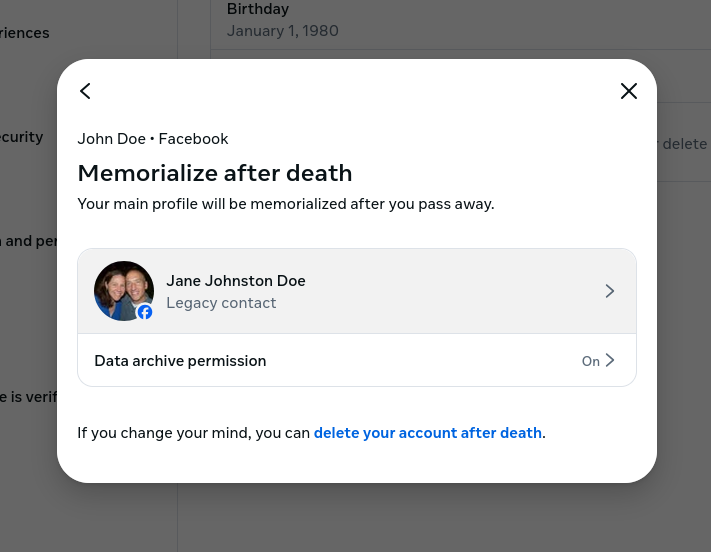This screenshot has width=711, height=552.
Task: Open the partially hidden Experiences sidebar item
Action: pos(25,33)
